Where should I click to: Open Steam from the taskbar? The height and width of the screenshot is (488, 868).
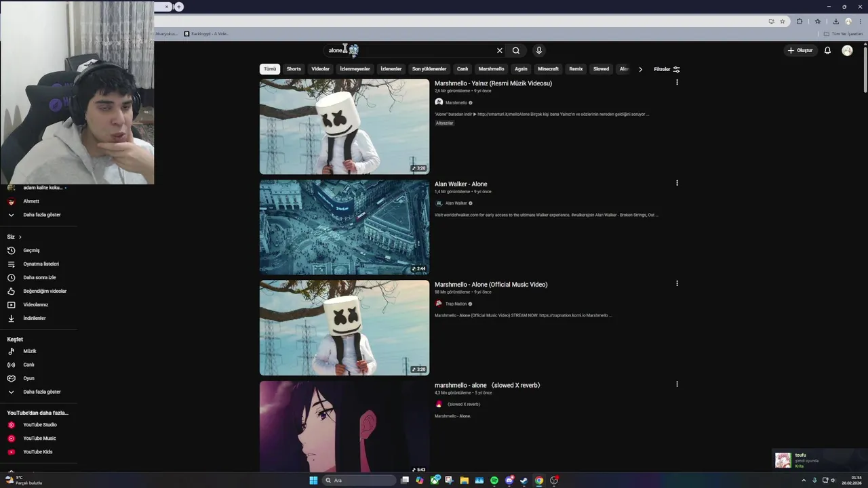(524, 481)
